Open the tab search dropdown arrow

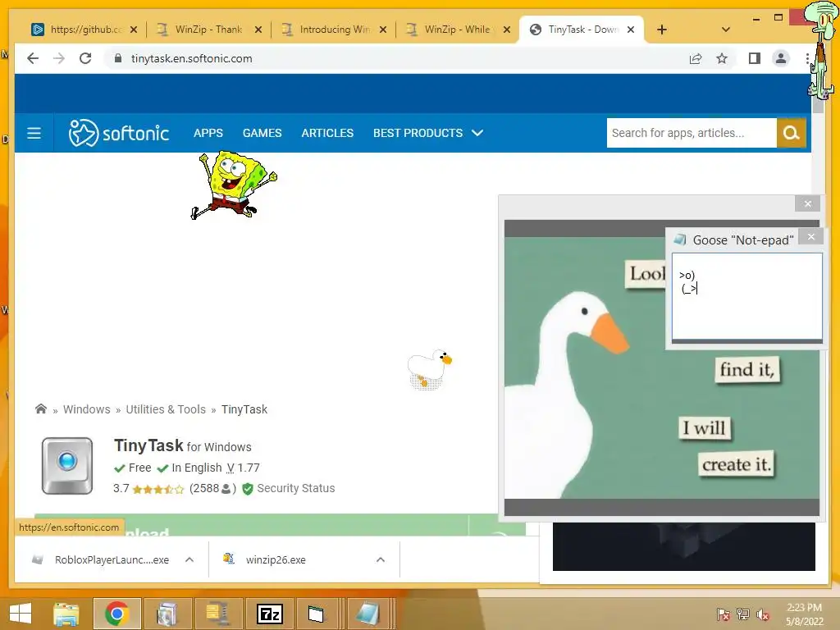pyautogui.click(x=726, y=30)
